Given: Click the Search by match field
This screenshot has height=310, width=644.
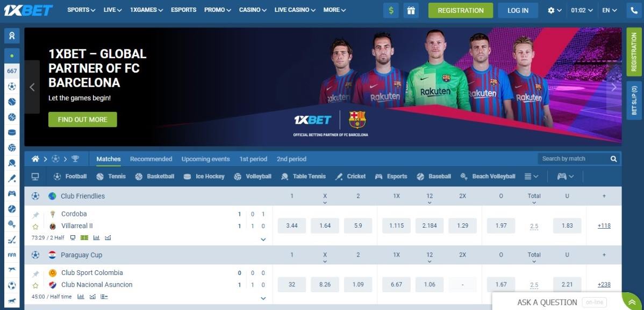Looking at the screenshot, I should pos(574,159).
